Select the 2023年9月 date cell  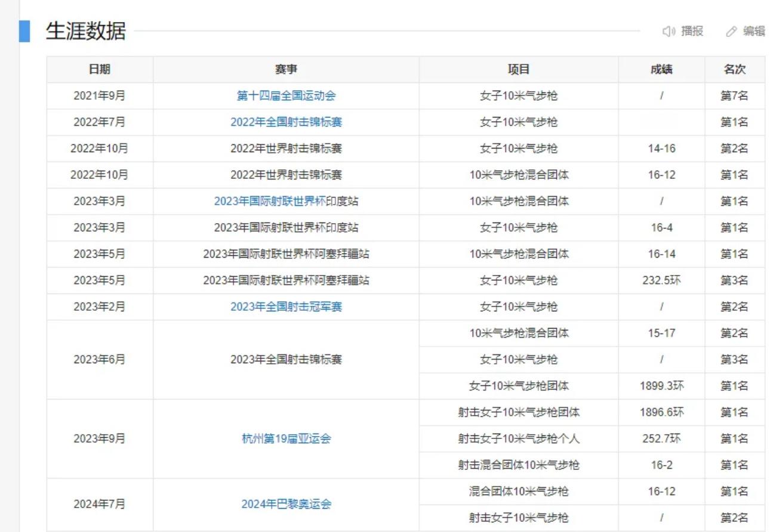pyautogui.click(x=100, y=438)
